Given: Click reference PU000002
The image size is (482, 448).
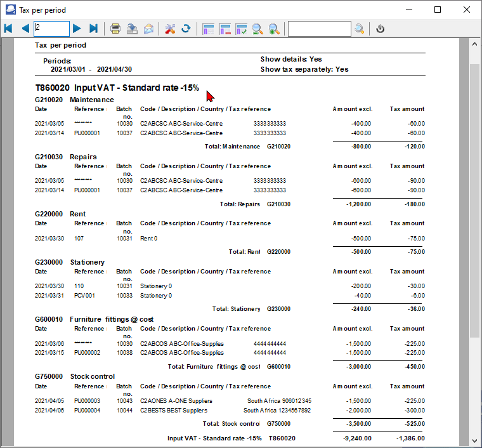Looking at the screenshot, I should (87, 353).
